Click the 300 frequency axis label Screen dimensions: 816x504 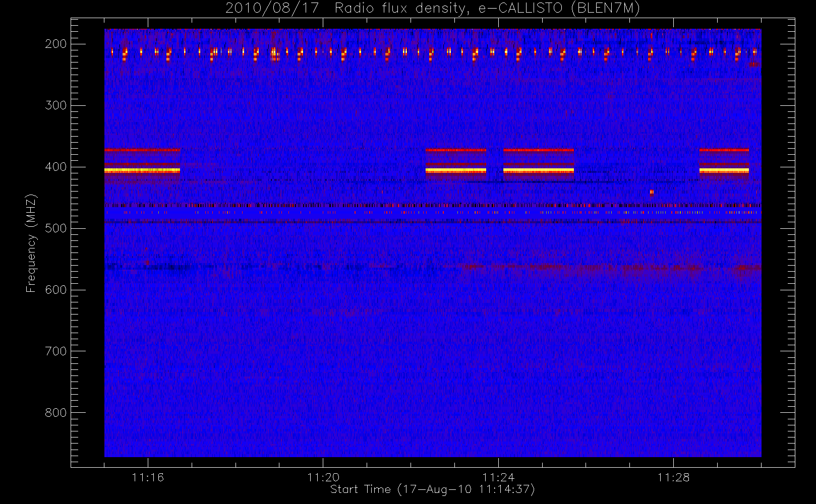click(55, 105)
